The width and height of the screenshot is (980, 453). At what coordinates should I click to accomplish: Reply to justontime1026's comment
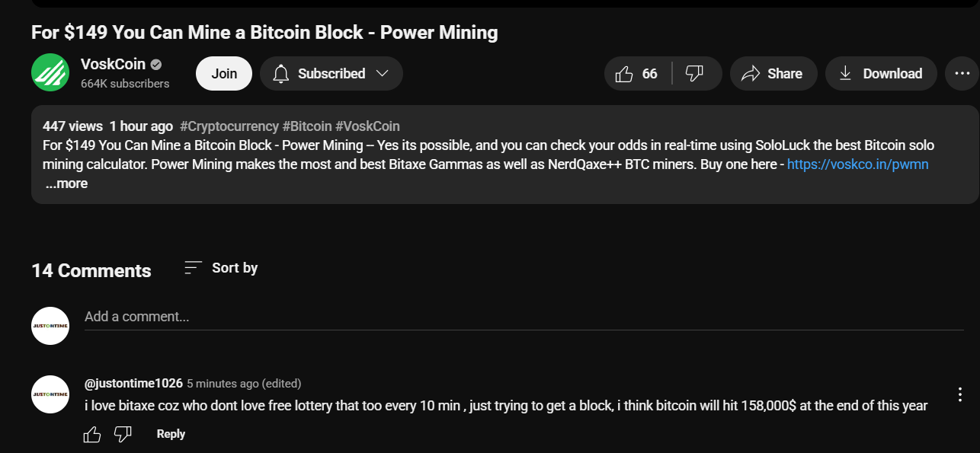point(171,434)
